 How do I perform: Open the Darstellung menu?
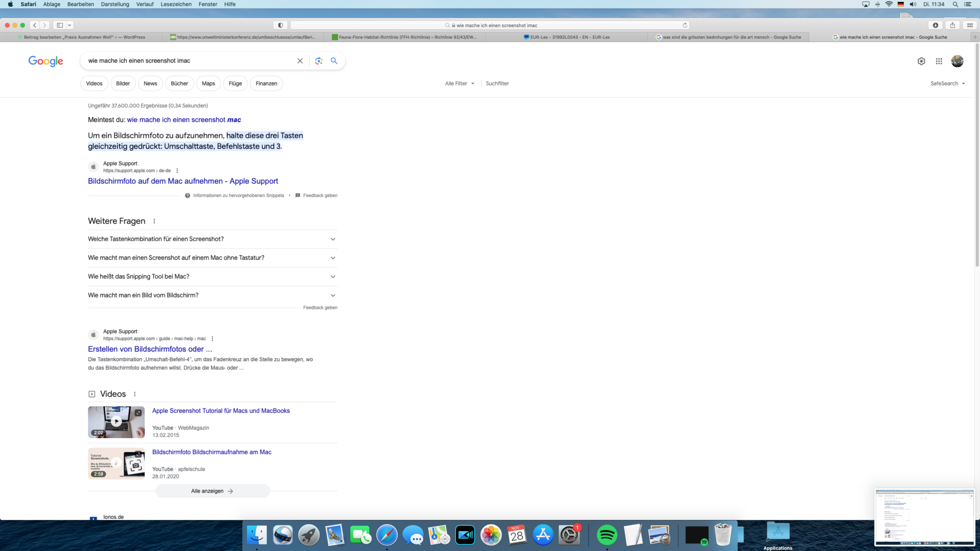click(115, 4)
